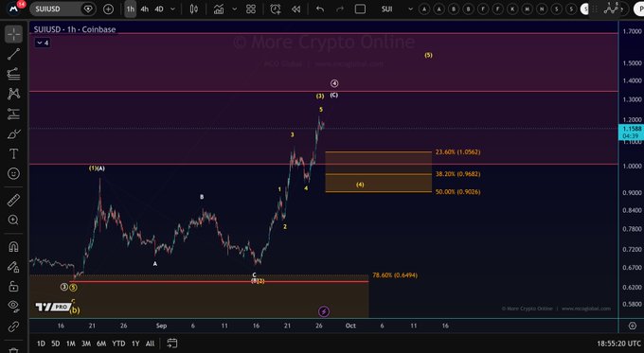The width and height of the screenshot is (644, 353).
Task: Click the SUI layout name
Action: coord(387,9)
